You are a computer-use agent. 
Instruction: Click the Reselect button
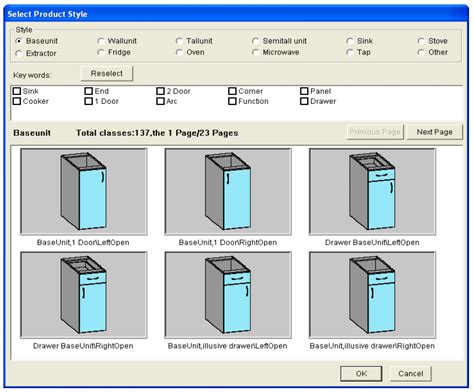[x=107, y=73]
